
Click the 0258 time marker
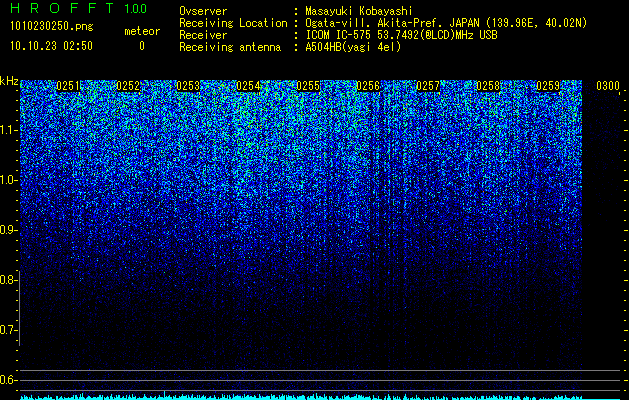pos(488,86)
